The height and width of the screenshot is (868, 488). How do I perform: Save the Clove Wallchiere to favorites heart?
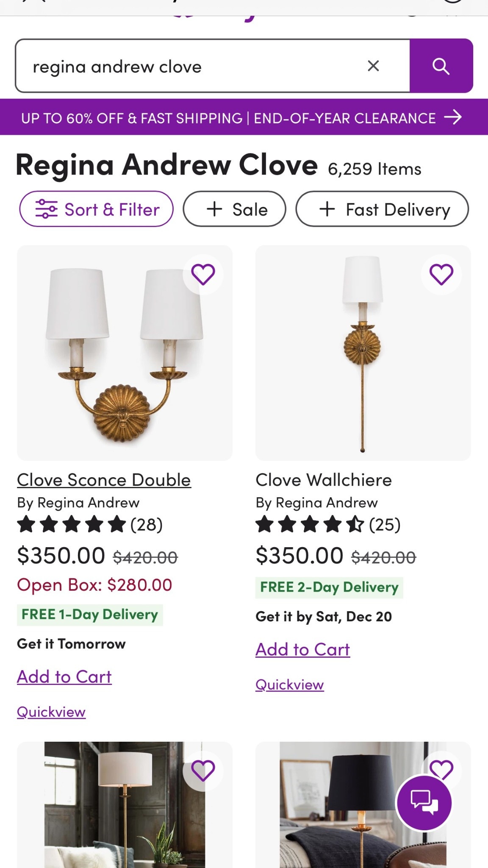click(441, 274)
